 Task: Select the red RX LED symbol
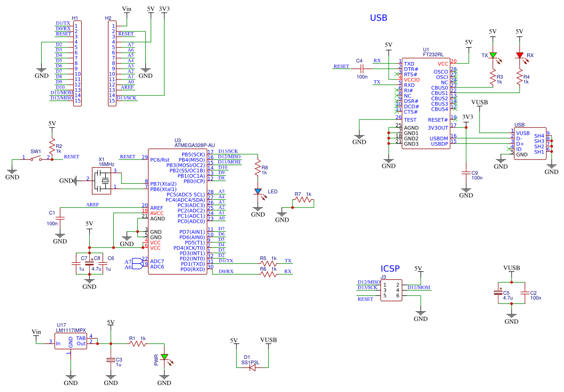[519, 55]
